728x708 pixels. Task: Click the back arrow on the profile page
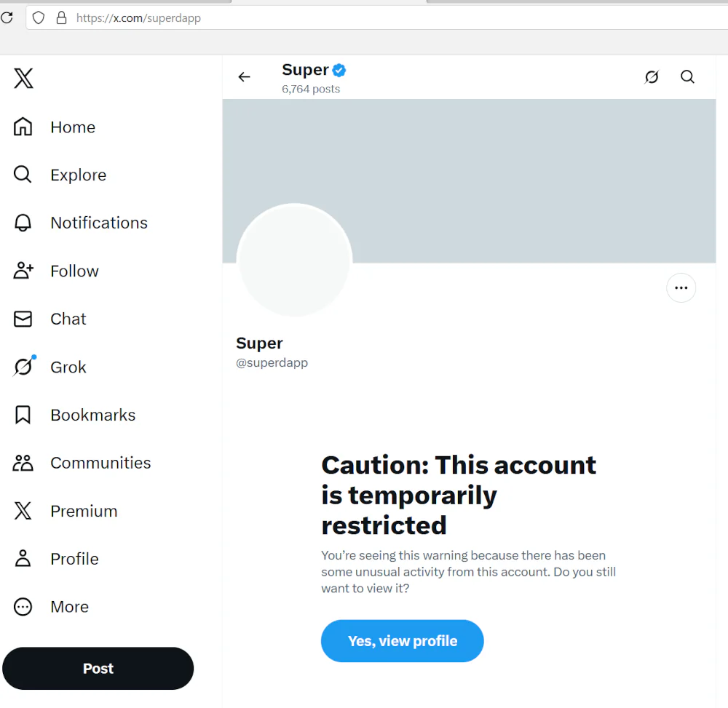point(244,76)
